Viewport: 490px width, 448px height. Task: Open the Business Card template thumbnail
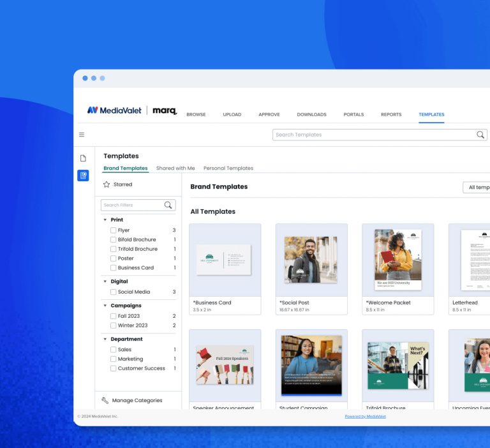tap(225, 260)
